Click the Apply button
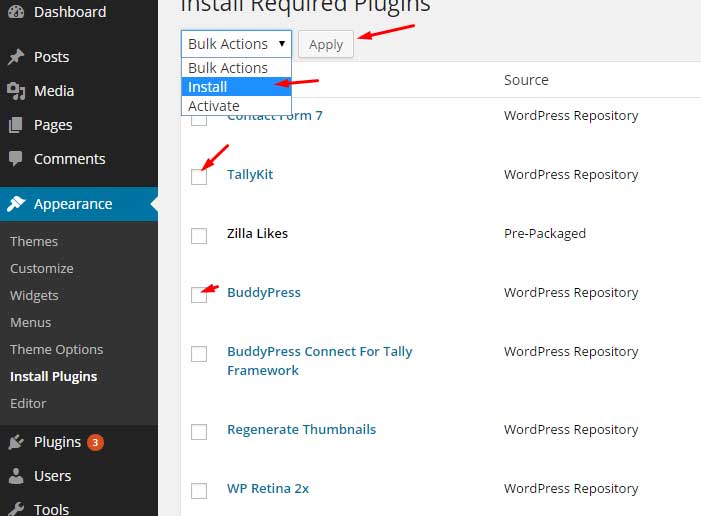 pyautogui.click(x=326, y=44)
